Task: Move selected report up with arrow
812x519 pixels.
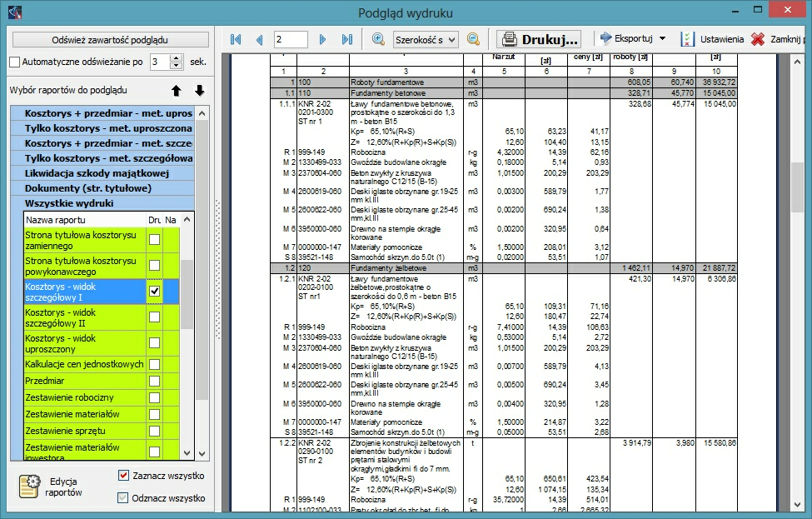Action: [177, 91]
